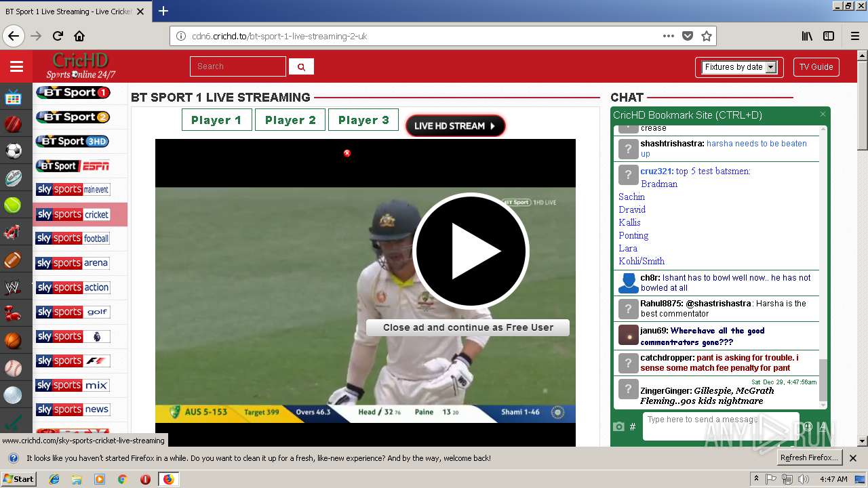
Task: Select the WWE wrestling icon
Action: 13,287
